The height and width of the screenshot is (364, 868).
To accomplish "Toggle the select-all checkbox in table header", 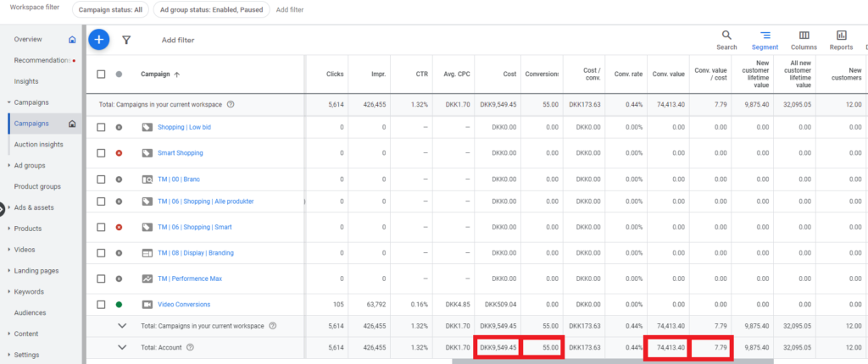I will (101, 74).
